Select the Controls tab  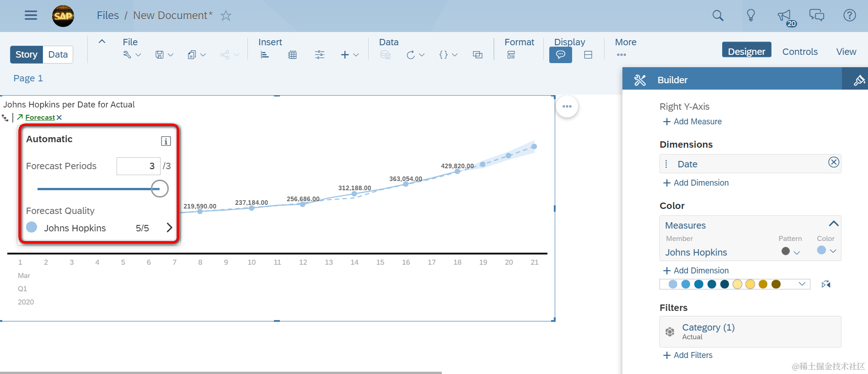click(x=800, y=52)
